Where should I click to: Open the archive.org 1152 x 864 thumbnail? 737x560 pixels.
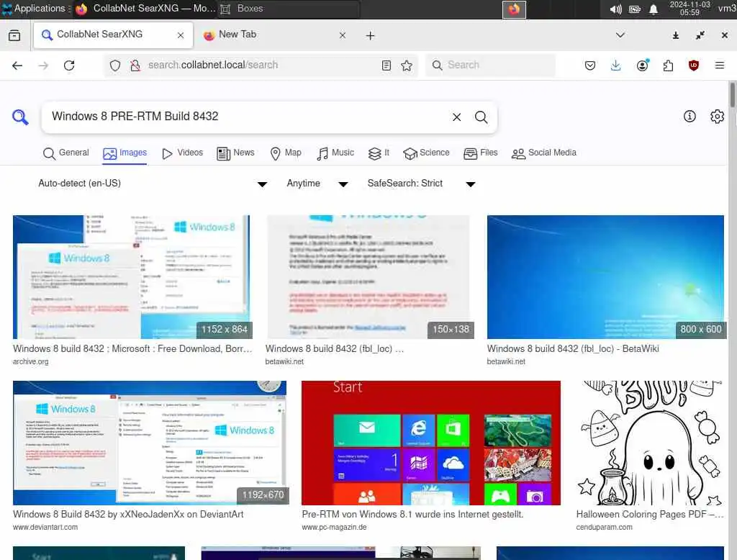(x=132, y=277)
